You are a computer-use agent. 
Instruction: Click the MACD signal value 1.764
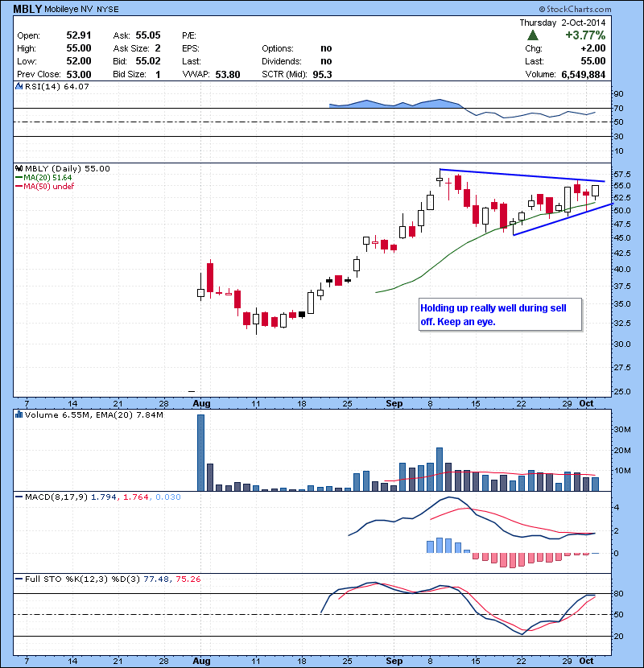coord(135,497)
